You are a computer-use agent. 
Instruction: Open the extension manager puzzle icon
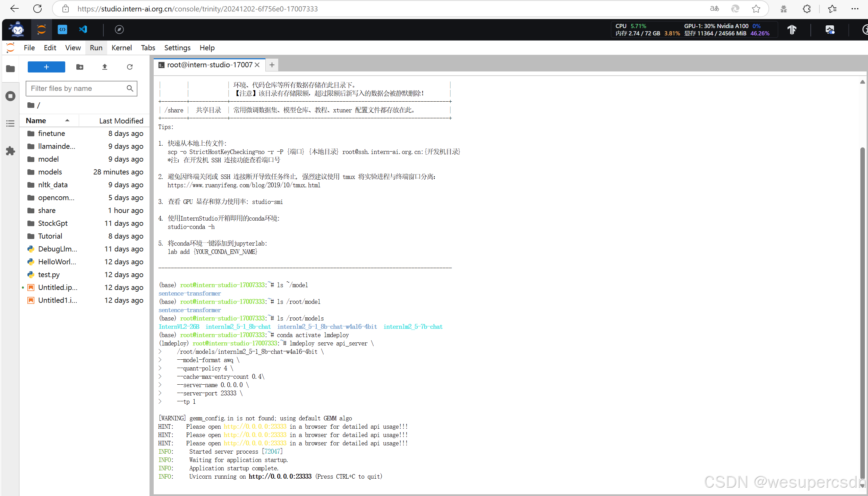point(10,151)
